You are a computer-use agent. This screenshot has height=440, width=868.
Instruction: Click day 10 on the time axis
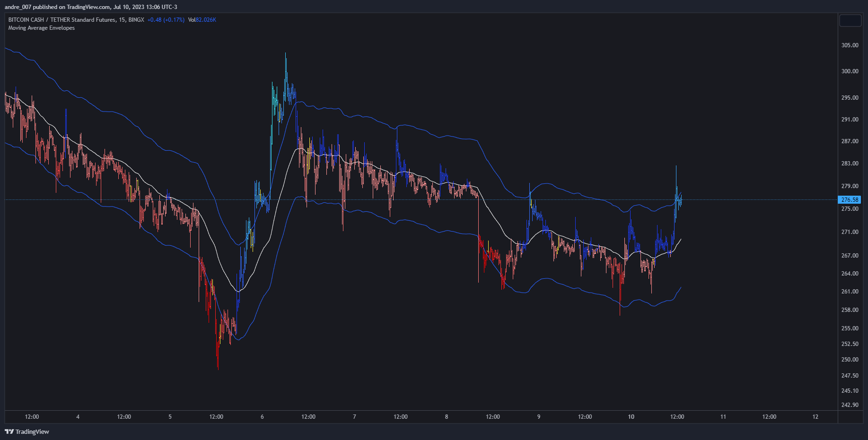pos(631,417)
